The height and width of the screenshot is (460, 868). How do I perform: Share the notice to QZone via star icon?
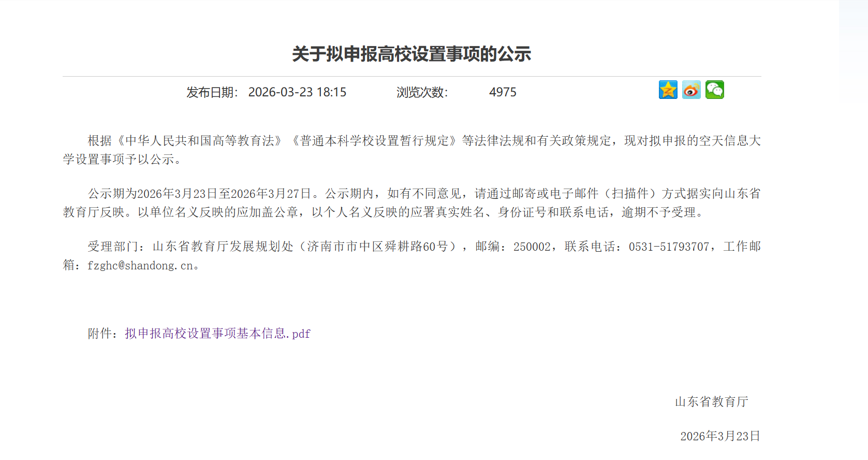coord(668,90)
